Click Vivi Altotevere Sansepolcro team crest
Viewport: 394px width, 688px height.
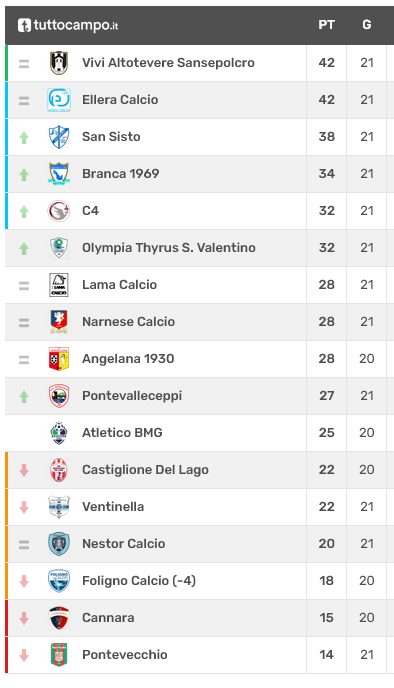coord(59,63)
